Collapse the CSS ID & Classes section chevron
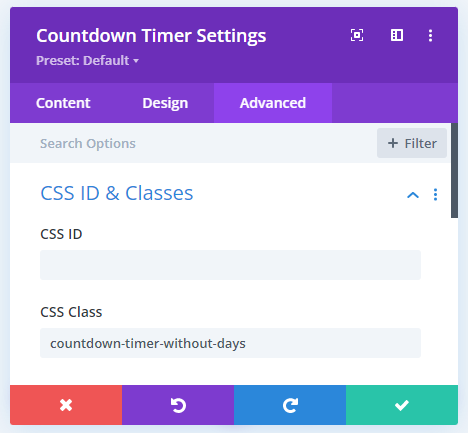Screen dimensions: 468x433 (x=413, y=195)
